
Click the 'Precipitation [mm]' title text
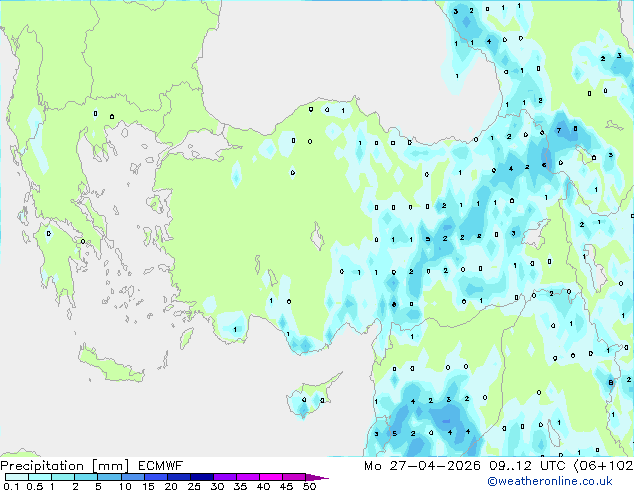pyautogui.click(x=65, y=466)
